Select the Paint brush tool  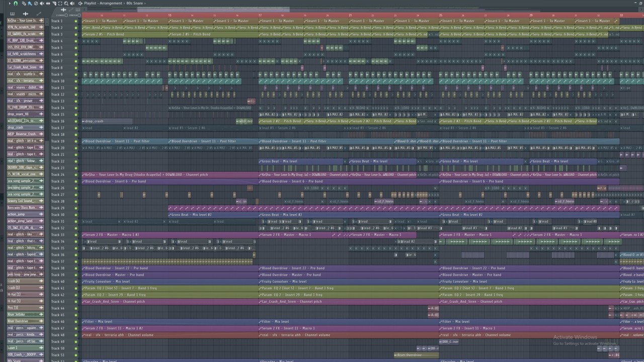tap(30, 4)
